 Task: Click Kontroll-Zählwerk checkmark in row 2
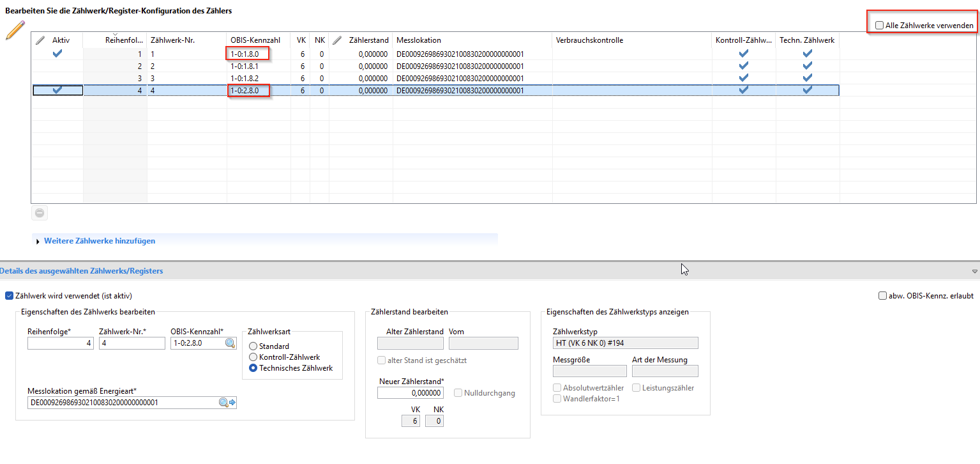click(x=743, y=66)
